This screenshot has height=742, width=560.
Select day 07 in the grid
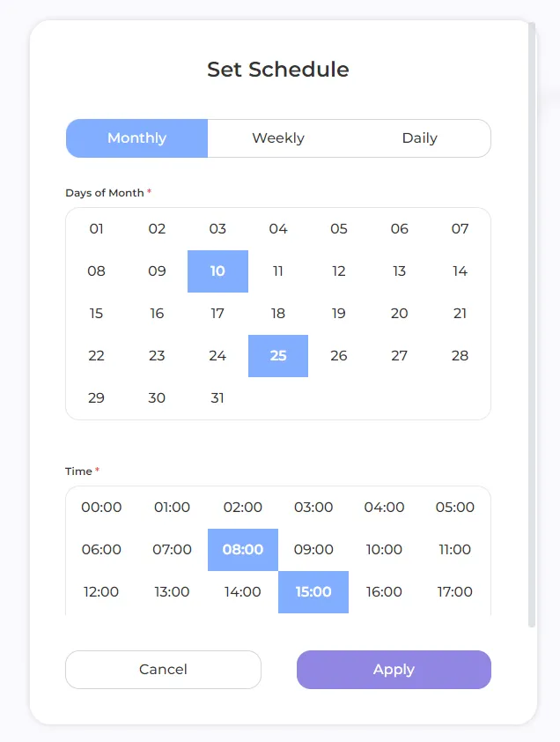pyautogui.click(x=460, y=229)
